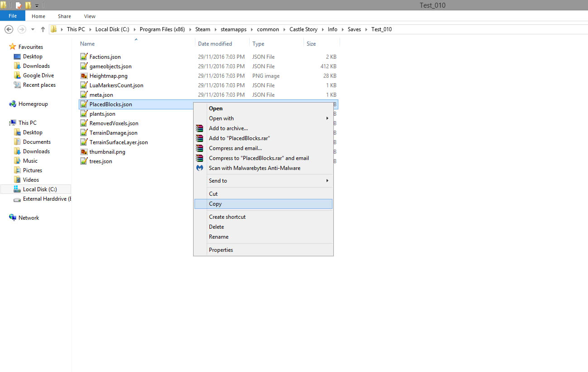This screenshot has width=588, height=372.
Task: Switch to the Share ribbon tab
Action: [64, 16]
